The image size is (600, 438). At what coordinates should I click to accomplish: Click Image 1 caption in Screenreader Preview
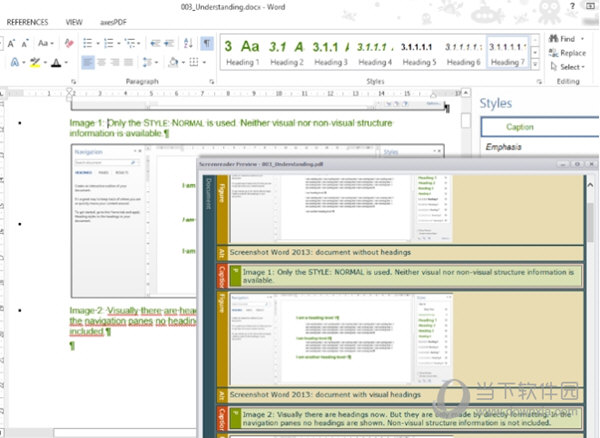point(408,276)
